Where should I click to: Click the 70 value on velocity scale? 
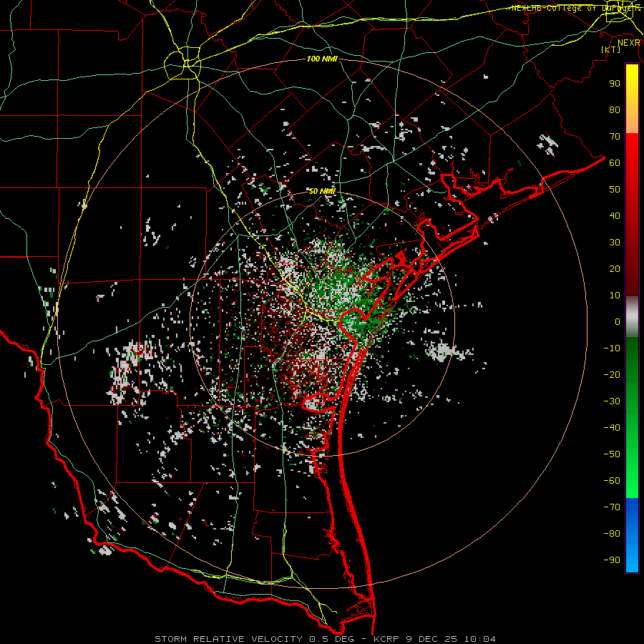tap(615, 137)
